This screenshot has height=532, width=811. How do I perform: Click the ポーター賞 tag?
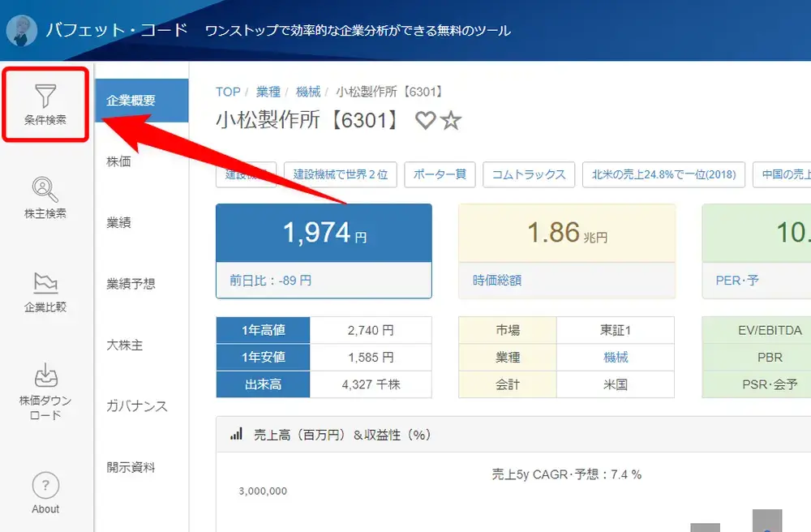point(440,174)
